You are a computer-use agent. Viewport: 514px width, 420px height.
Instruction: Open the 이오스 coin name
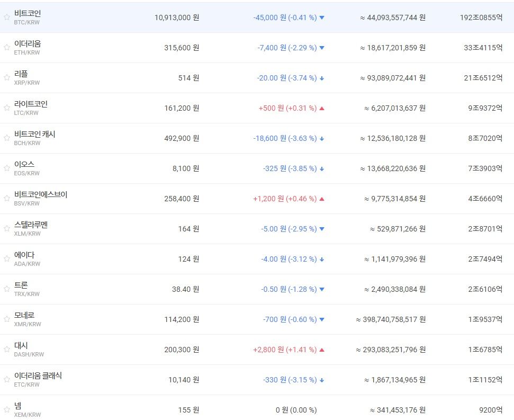click(24, 164)
